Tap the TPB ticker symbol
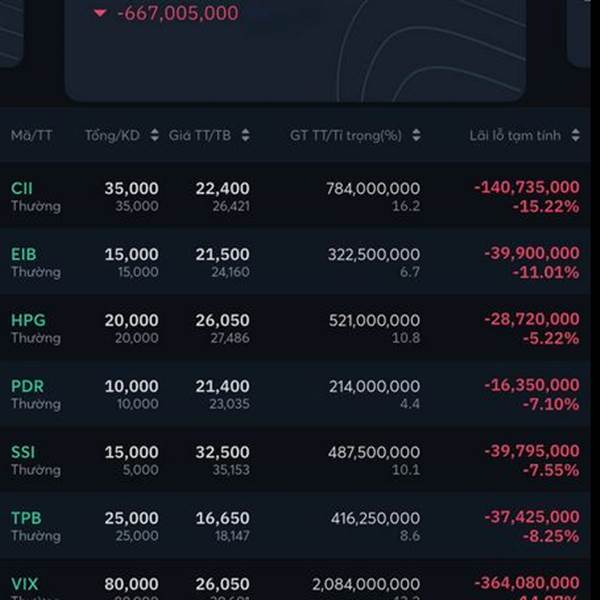This screenshot has width=600, height=600. coord(26,518)
